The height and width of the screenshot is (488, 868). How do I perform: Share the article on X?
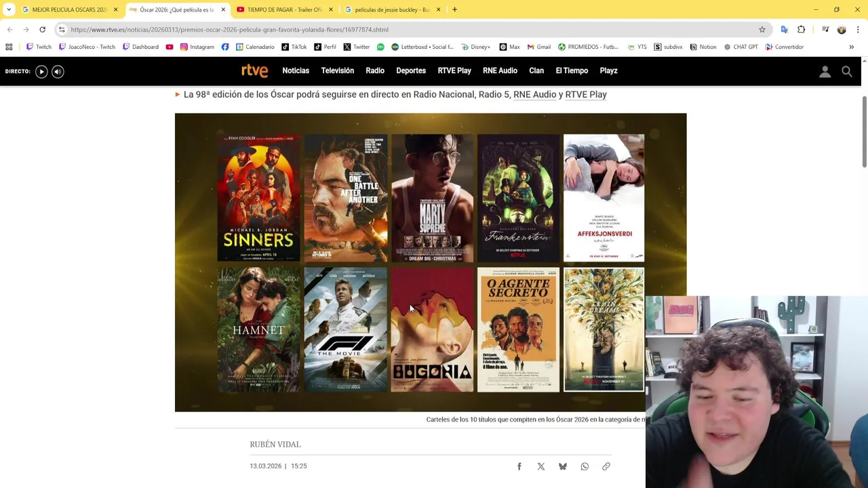(x=541, y=466)
